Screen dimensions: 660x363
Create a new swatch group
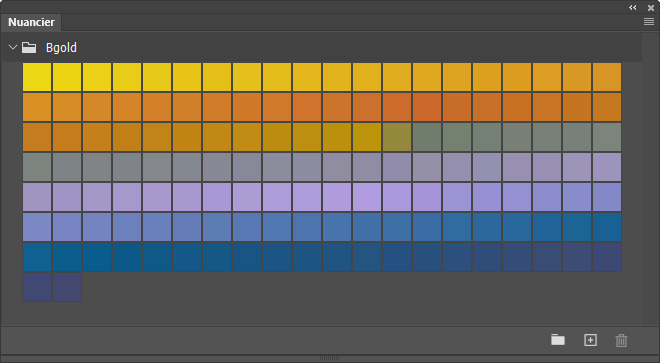click(558, 339)
